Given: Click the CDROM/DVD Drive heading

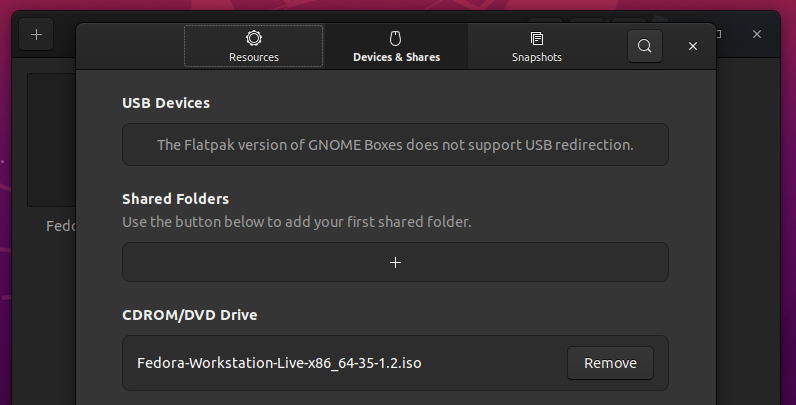Looking at the screenshot, I should click(190, 315).
